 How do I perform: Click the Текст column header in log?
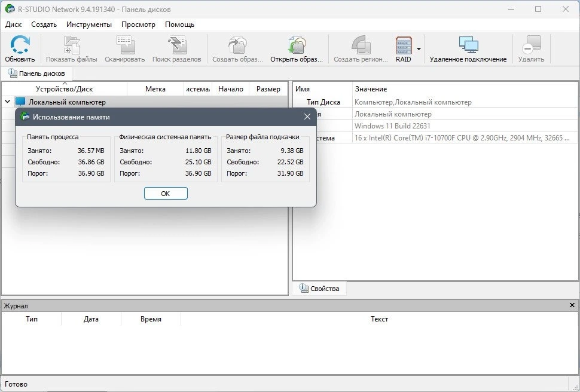click(379, 319)
